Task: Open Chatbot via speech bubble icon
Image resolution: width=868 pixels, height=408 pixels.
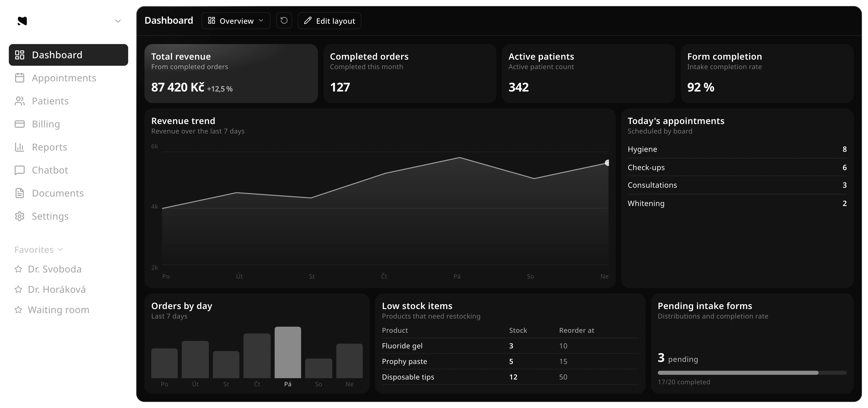Action: pos(19,170)
